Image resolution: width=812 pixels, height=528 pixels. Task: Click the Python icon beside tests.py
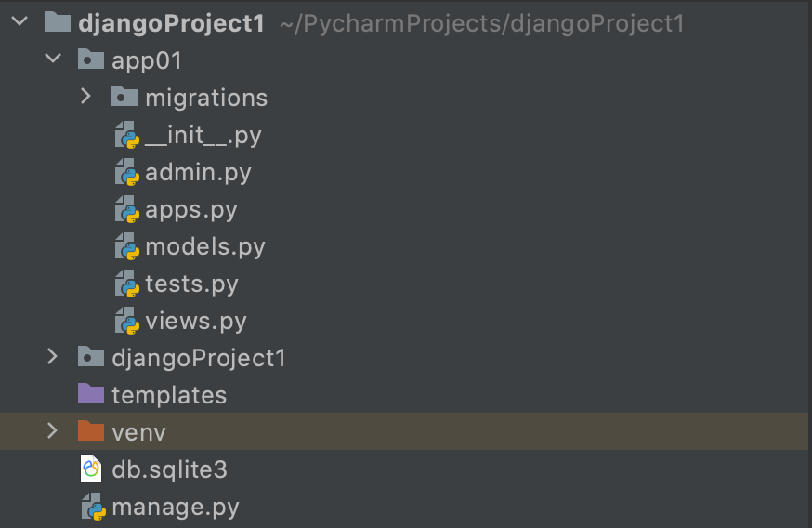tap(126, 284)
